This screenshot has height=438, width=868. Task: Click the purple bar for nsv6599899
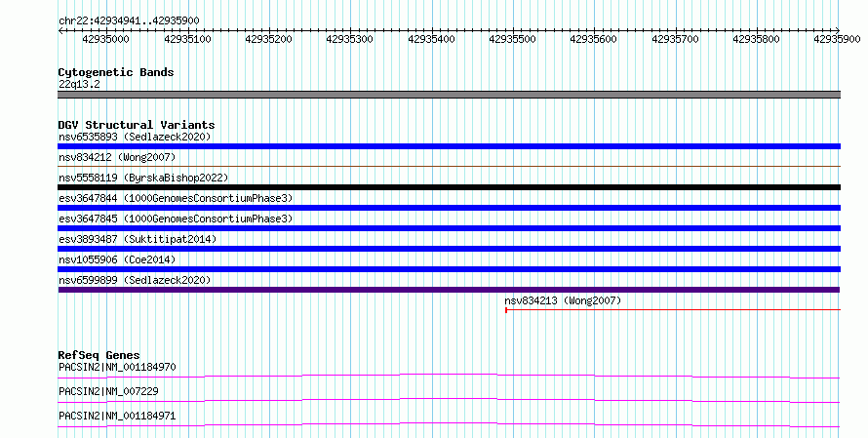pyautogui.click(x=449, y=290)
